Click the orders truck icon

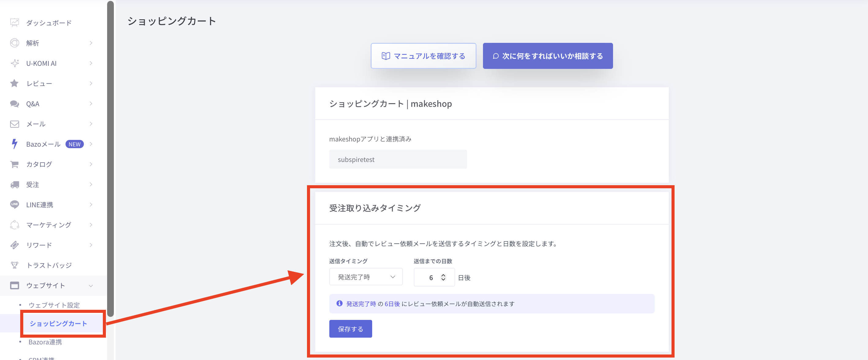tap(14, 184)
